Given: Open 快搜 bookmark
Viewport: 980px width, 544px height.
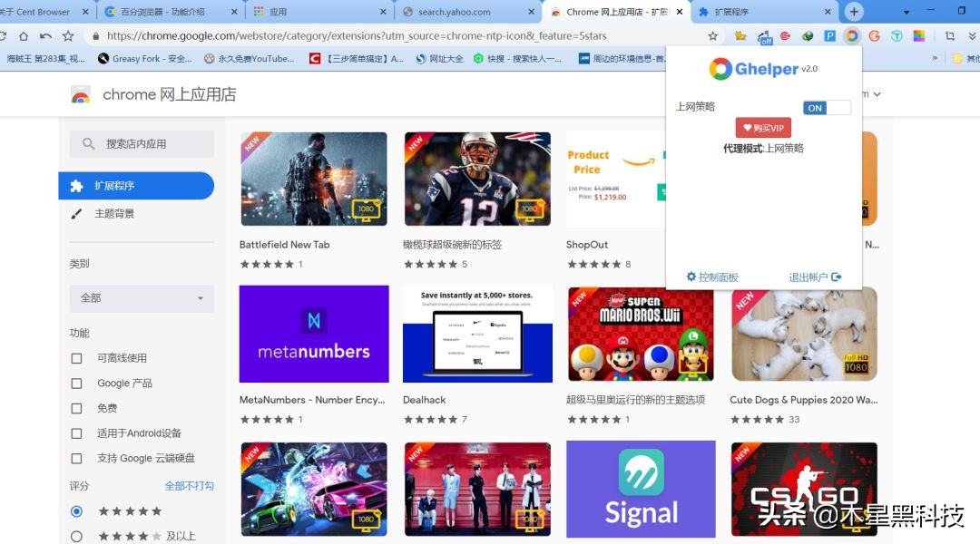Looking at the screenshot, I should pyautogui.click(x=517, y=59).
